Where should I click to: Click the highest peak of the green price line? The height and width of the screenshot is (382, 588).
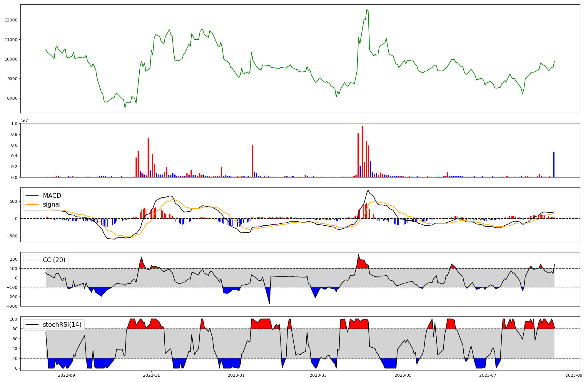click(367, 9)
